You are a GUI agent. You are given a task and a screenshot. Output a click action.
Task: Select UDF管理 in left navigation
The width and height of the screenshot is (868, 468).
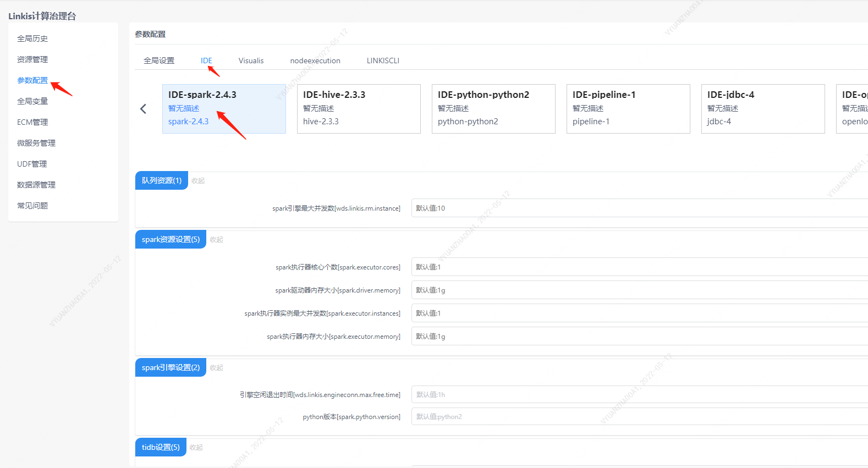pos(32,164)
